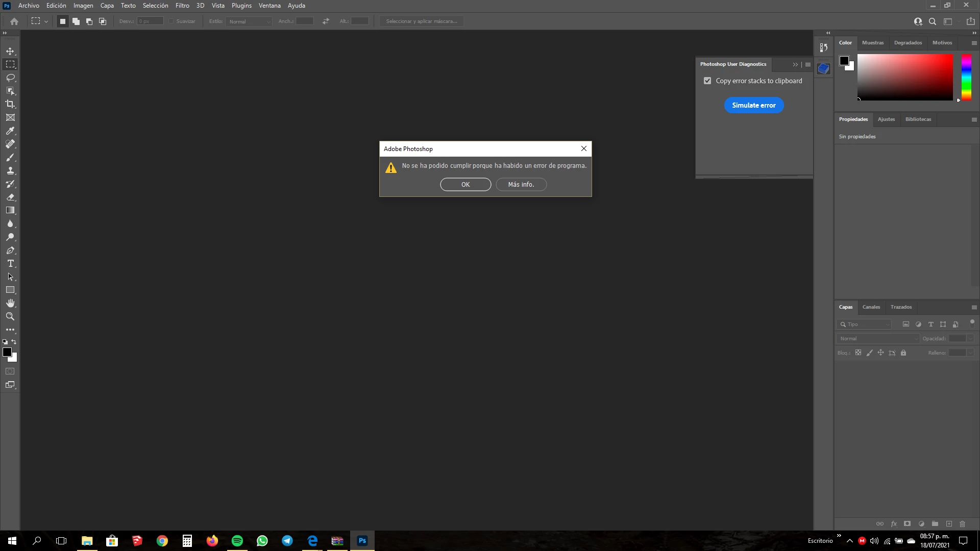Click the rainbow hue slider strip
The height and width of the screenshot is (551, 980).
[966, 77]
